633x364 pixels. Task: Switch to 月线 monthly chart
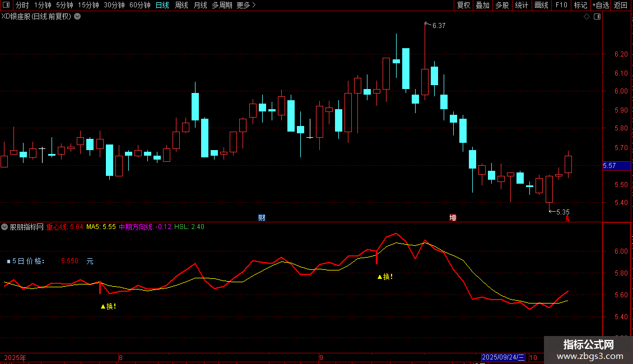tap(200, 5)
